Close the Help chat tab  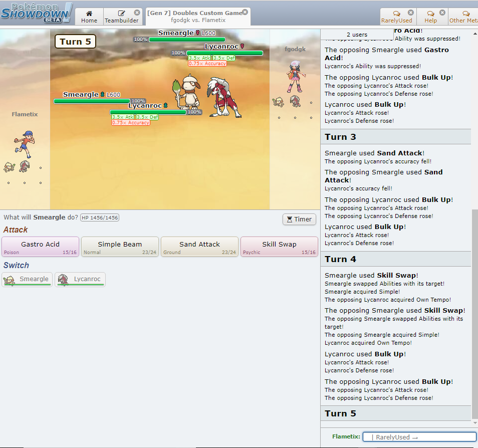tap(442, 13)
